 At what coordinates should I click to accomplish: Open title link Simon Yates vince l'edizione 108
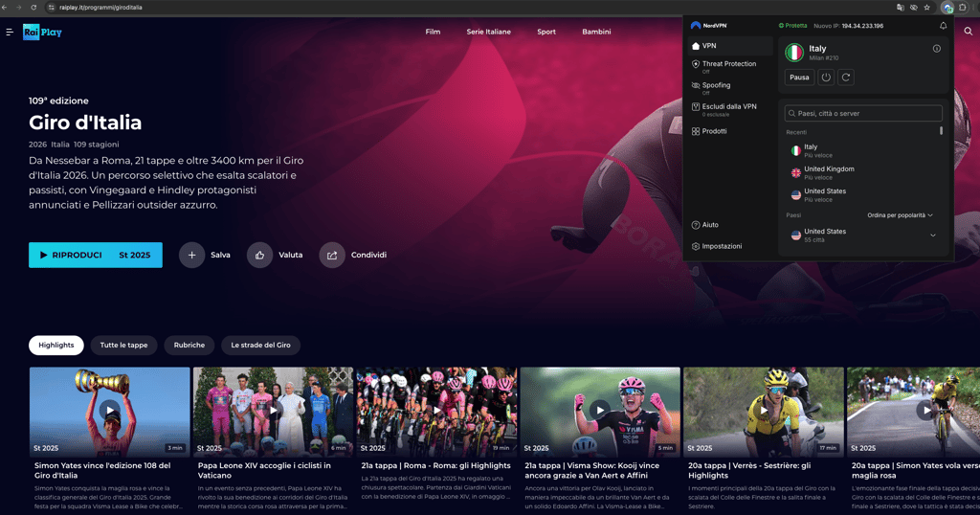[102, 471]
